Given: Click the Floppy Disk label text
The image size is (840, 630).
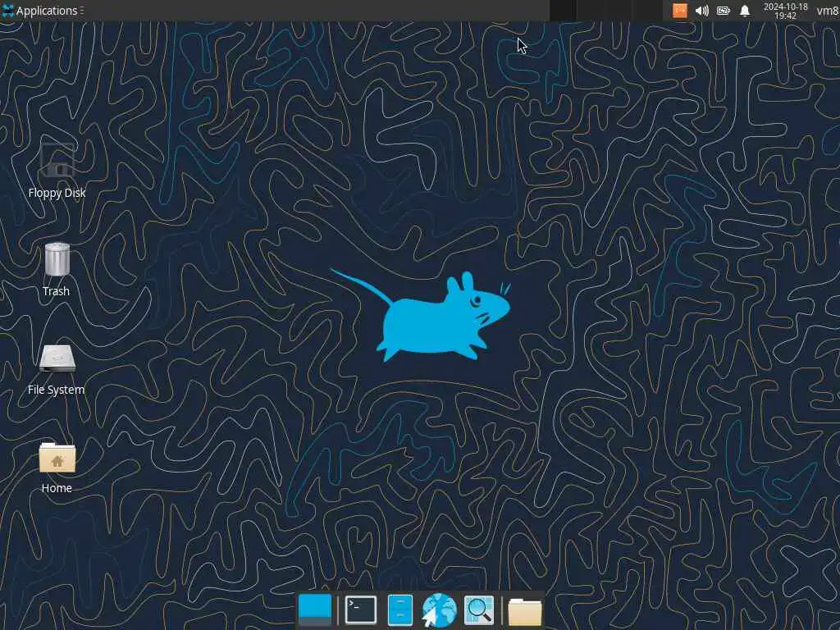Looking at the screenshot, I should (x=57, y=193).
